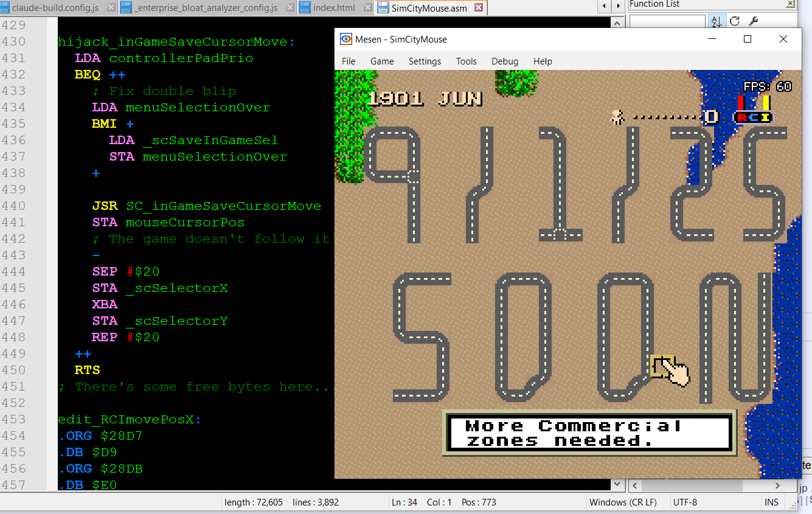Image resolution: width=812 pixels, height=514 pixels.
Task: Click the save icon on SimCityMouse.asm tab
Action: tap(383, 8)
